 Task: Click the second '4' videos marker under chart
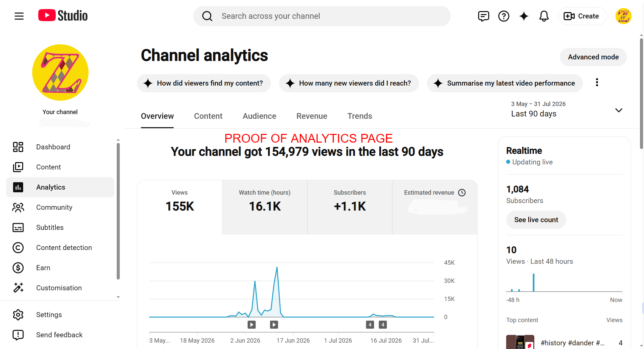[x=383, y=325]
